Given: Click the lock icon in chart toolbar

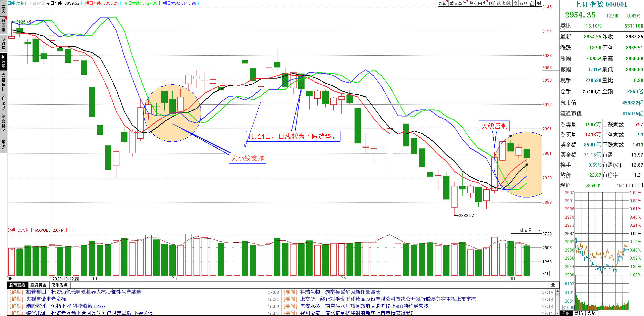Looking at the screenshot, I should click(x=532, y=3).
